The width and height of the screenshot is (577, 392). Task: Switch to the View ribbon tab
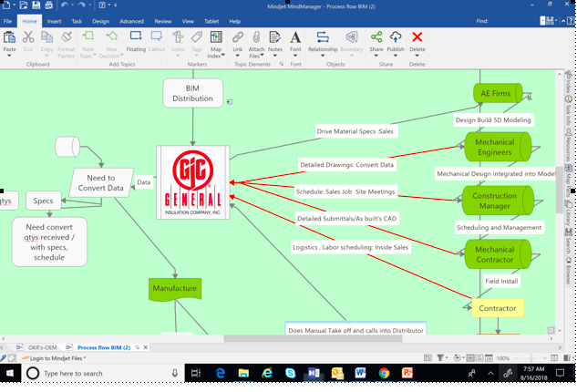pos(188,21)
